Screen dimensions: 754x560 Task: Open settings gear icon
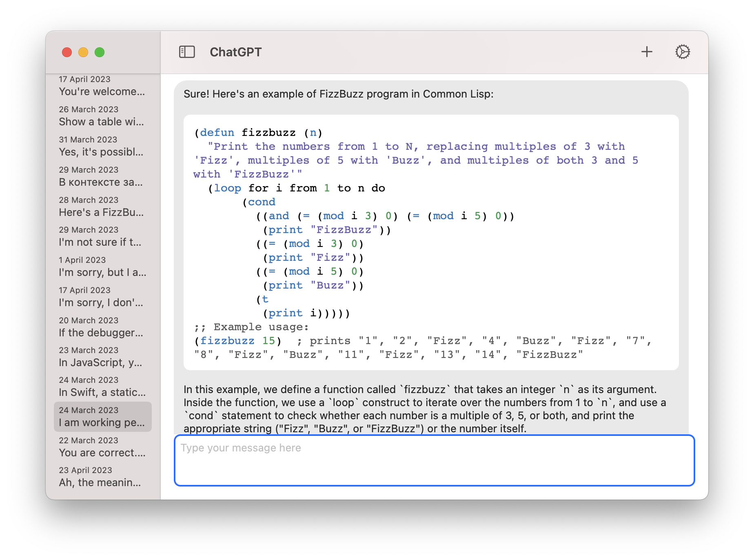(x=683, y=52)
